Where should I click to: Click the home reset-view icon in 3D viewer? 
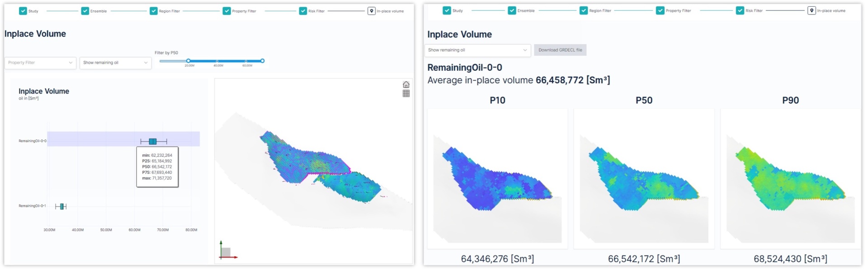[x=406, y=84]
